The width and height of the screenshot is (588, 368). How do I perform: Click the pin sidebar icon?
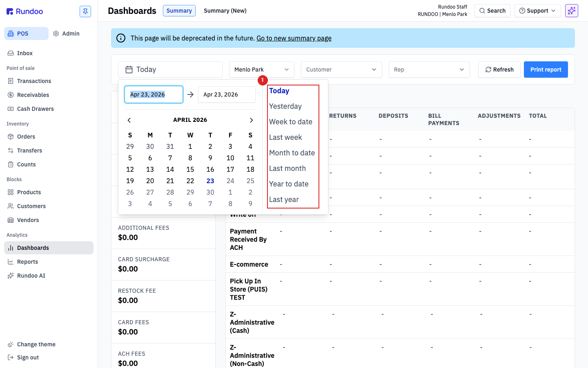85,11
